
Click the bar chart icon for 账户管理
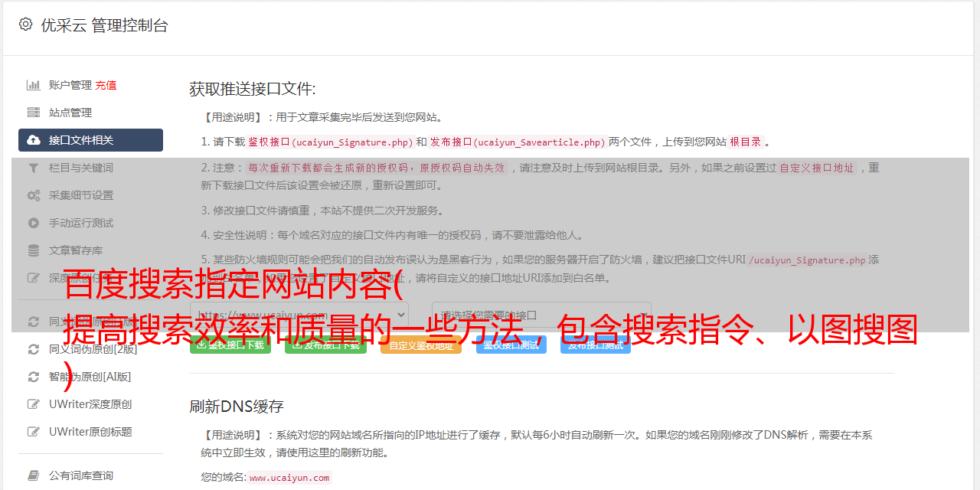tap(34, 85)
